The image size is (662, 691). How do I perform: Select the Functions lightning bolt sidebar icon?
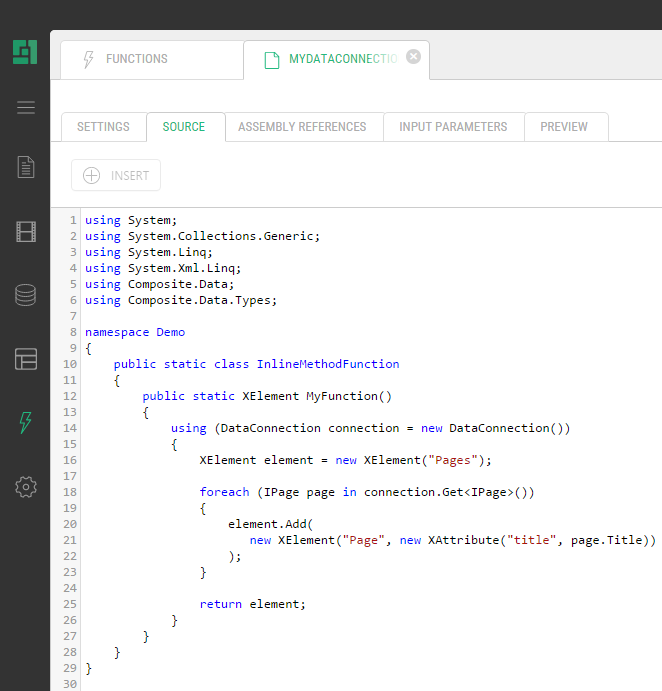[26, 422]
